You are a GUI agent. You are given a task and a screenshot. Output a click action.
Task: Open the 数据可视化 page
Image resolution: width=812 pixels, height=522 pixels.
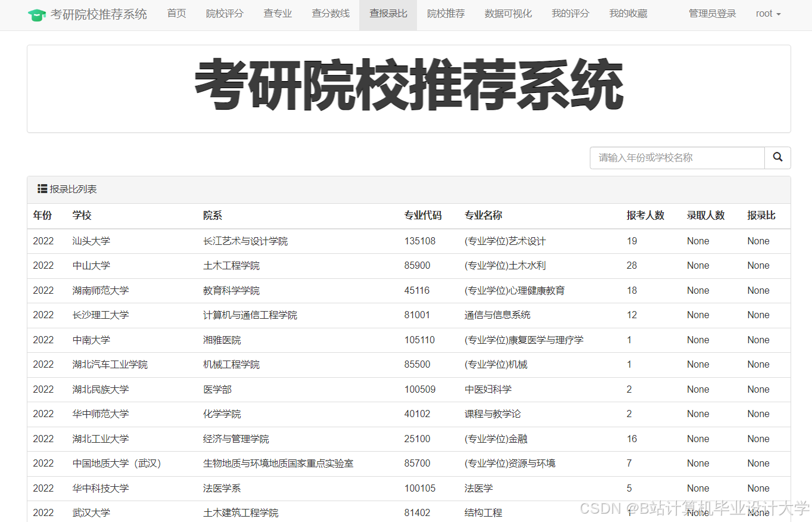click(x=508, y=14)
